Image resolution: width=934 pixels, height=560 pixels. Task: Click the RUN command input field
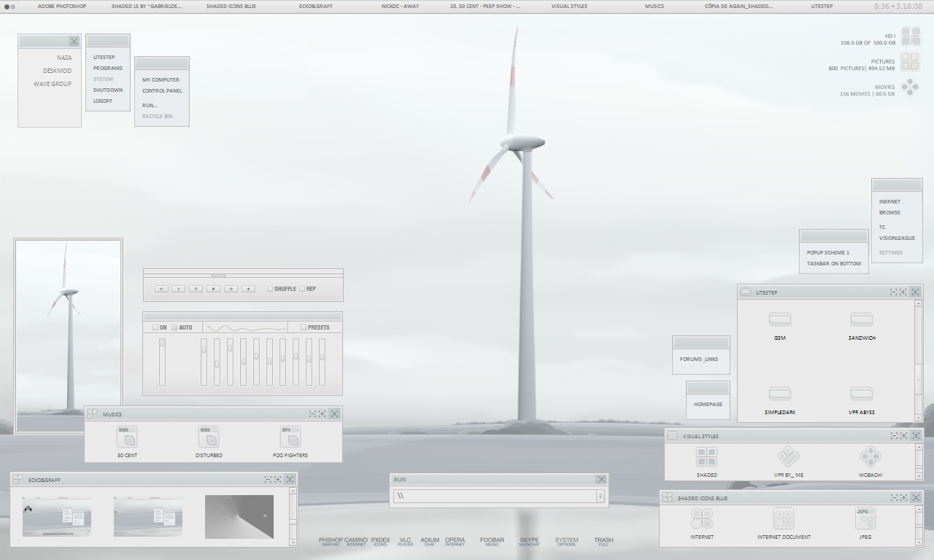[x=494, y=496]
